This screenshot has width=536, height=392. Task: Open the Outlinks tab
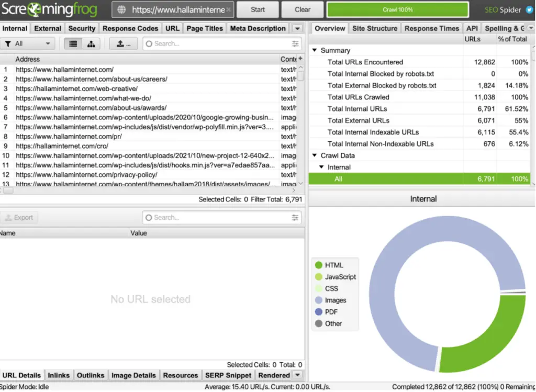point(91,375)
